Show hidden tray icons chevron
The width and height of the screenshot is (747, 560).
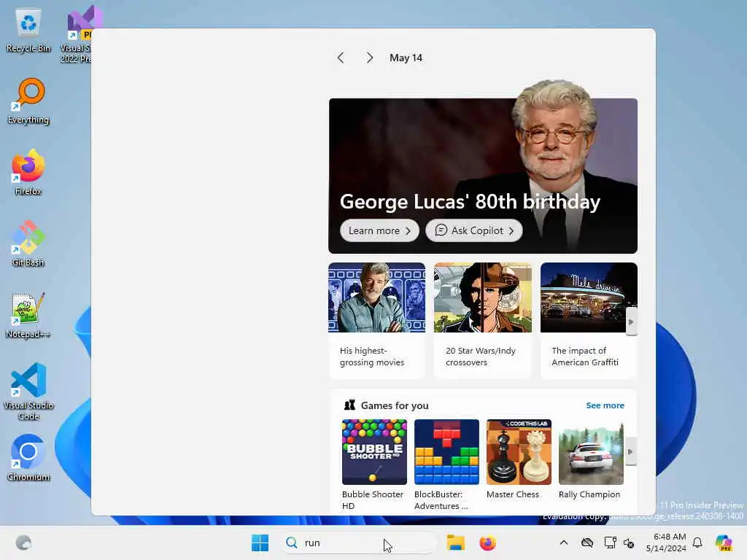564,542
